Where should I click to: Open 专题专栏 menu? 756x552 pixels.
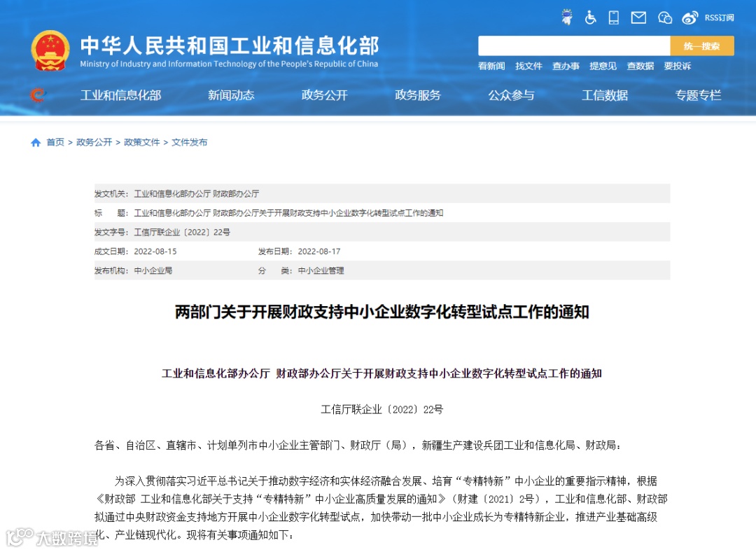(698, 95)
